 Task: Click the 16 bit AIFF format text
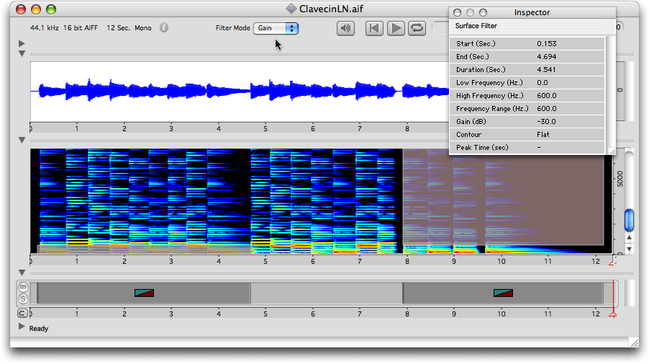click(x=81, y=28)
